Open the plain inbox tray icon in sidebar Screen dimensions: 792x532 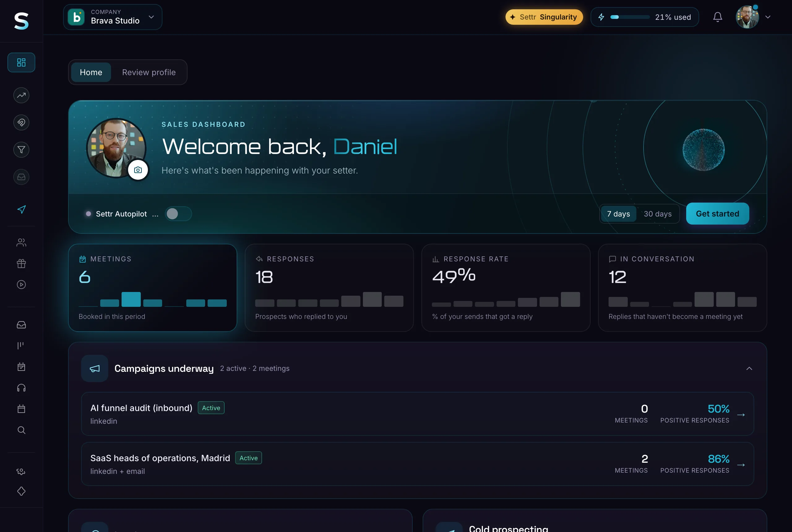click(x=21, y=325)
